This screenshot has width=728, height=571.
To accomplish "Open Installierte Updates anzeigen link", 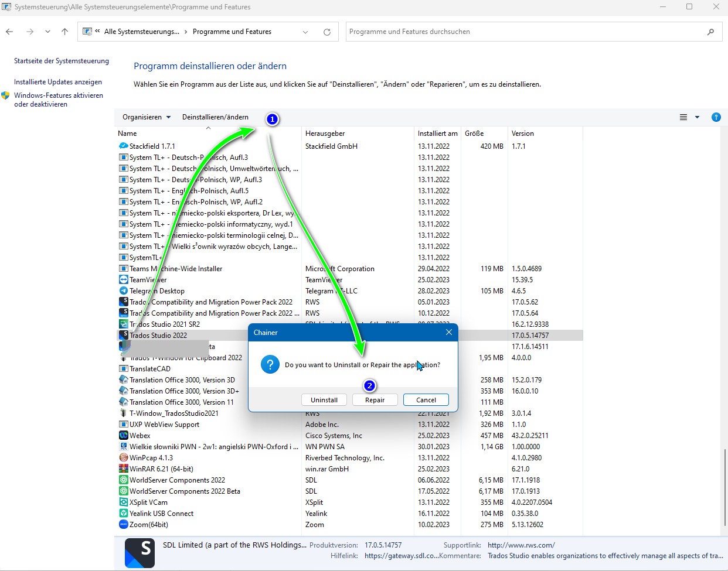I will (58, 82).
